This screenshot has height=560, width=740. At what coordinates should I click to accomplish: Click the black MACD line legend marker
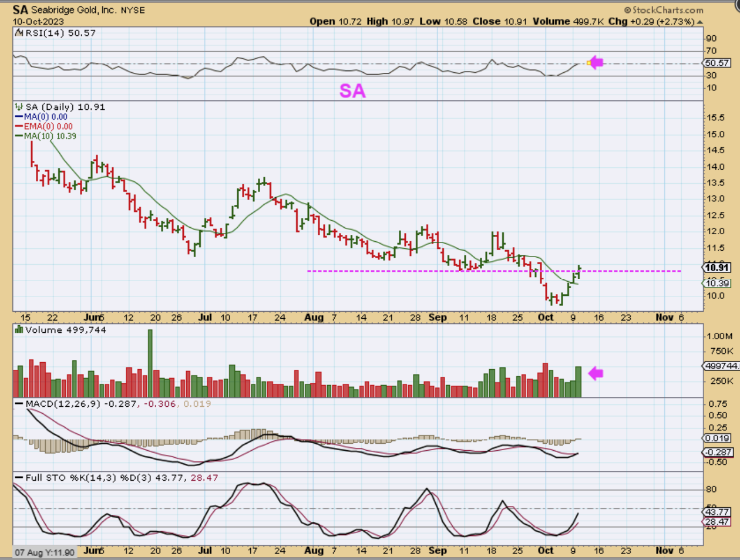click(19, 404)
